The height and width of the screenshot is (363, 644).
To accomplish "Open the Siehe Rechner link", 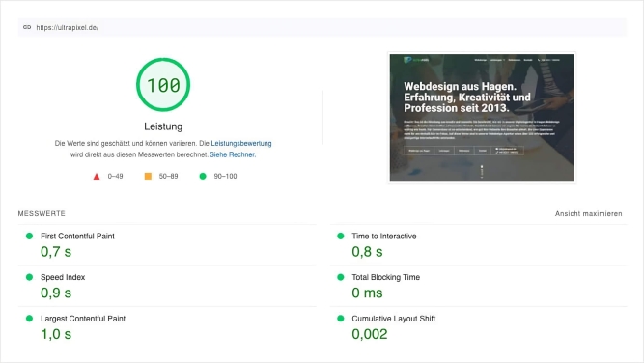I will point(232,154).
